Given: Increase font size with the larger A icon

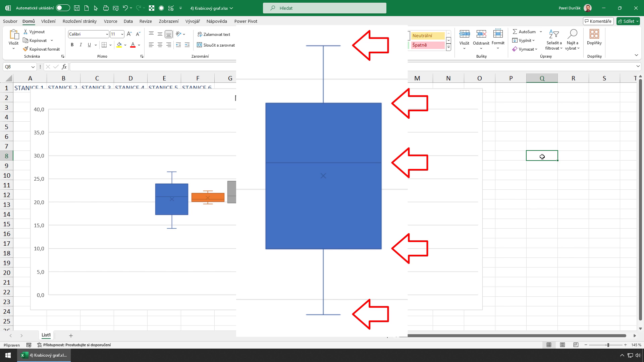Looking at the screenshot, I should (129, 34).
